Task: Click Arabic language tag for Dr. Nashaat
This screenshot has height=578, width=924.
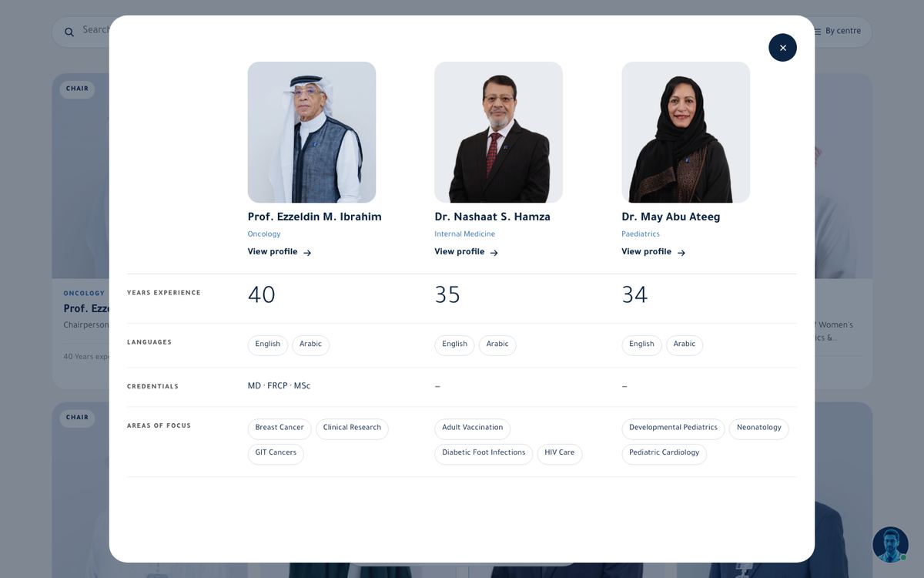Action: [x=497, y=345]
